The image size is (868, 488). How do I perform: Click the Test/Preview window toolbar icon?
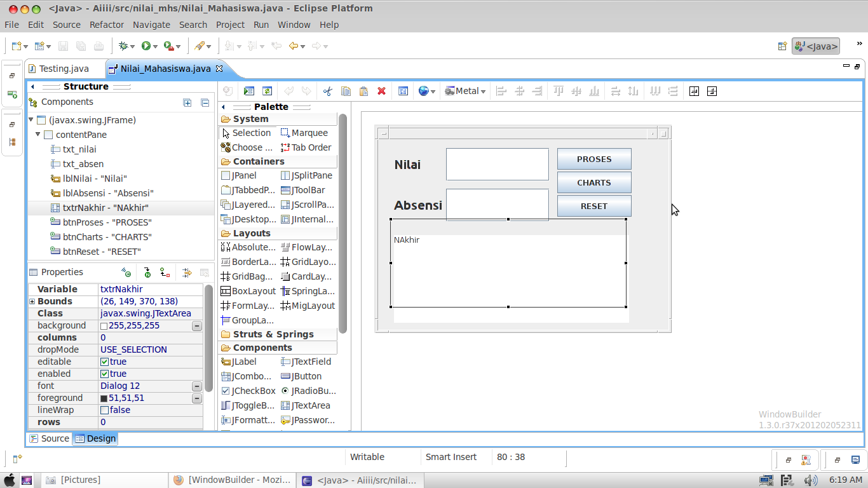point(249,91)
